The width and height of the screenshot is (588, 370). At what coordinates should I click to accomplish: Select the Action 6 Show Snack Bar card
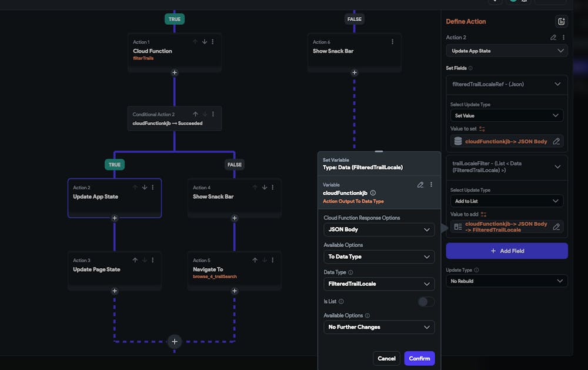coord(355,51)
